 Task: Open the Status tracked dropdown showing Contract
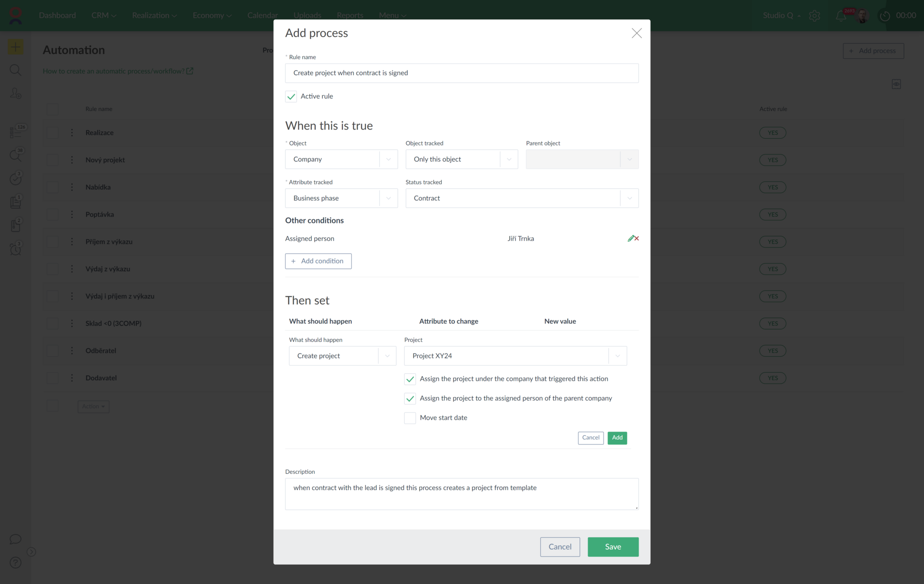[x=522, y=198]
